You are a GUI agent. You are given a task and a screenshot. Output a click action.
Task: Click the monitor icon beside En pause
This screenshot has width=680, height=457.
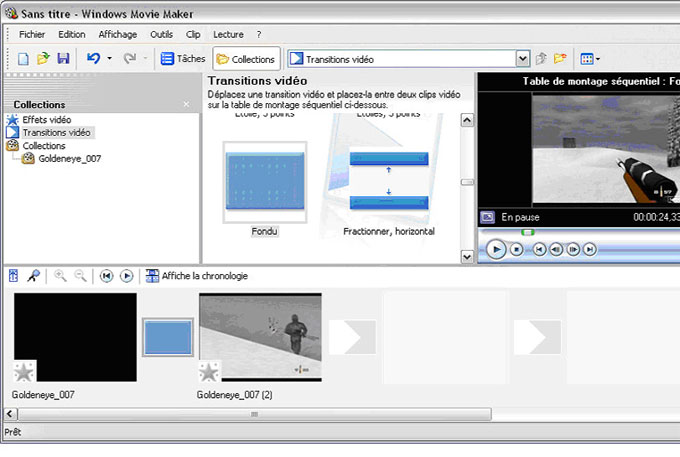pos(487,217)
